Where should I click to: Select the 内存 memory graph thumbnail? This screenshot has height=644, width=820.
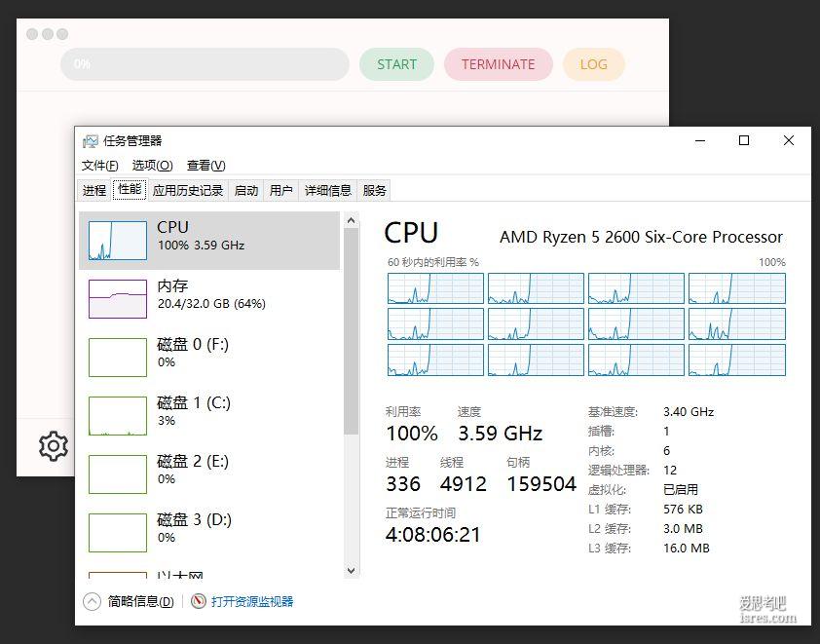(x=118, y=299)
